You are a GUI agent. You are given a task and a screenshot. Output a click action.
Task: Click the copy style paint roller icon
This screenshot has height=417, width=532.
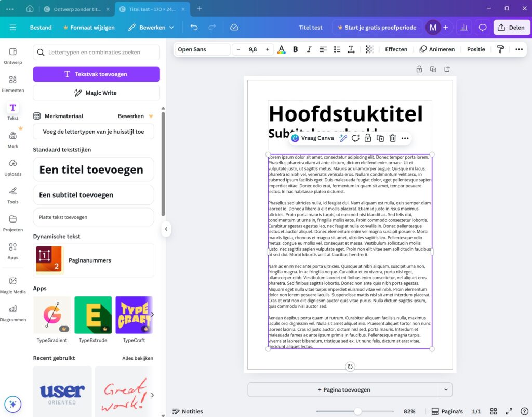tap(500, 49)
